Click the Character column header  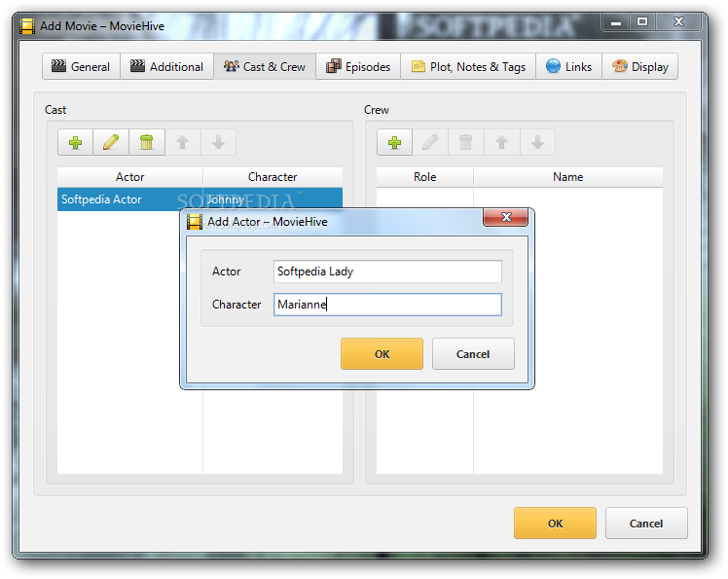point(273,177)
